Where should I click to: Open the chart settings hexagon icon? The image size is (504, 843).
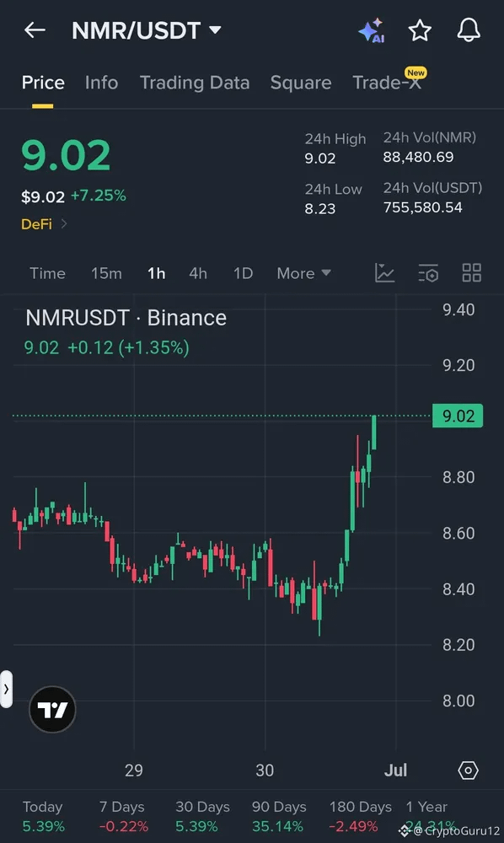[x=468, y=771]
